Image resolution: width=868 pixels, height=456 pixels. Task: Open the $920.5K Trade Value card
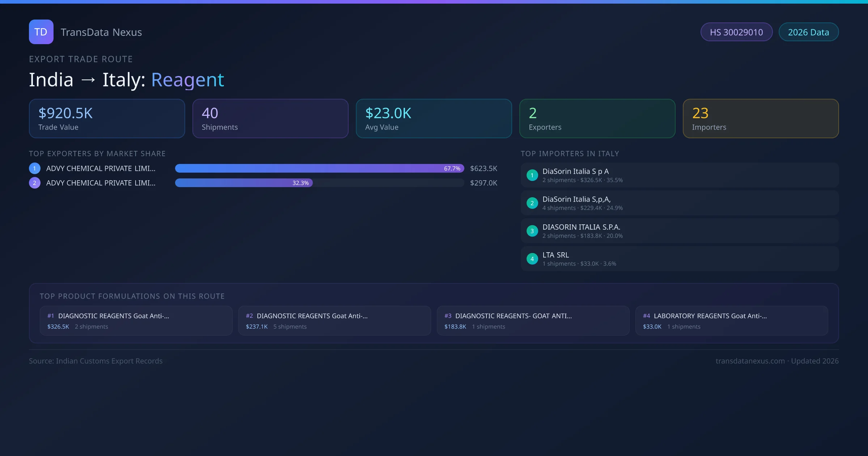[x=107, y=119]
